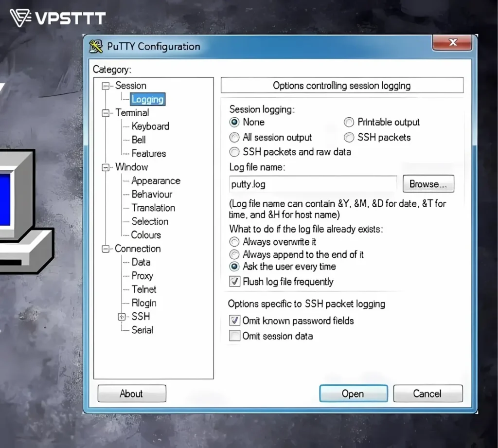The width and height of the screenshot is (498, 448).
Task: Open Translation settings
Action: [x=153, y=208]
